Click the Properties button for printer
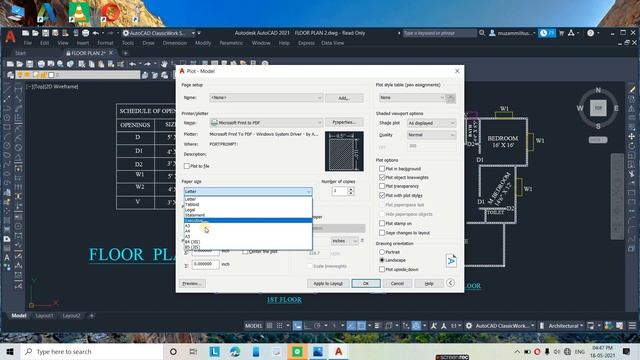 [344, 122]
